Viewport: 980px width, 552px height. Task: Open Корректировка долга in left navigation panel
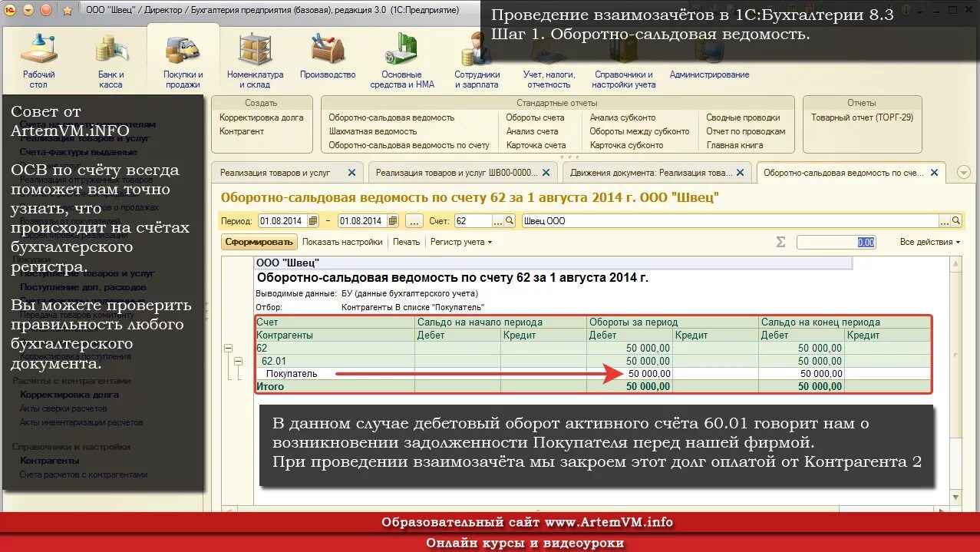69,395
